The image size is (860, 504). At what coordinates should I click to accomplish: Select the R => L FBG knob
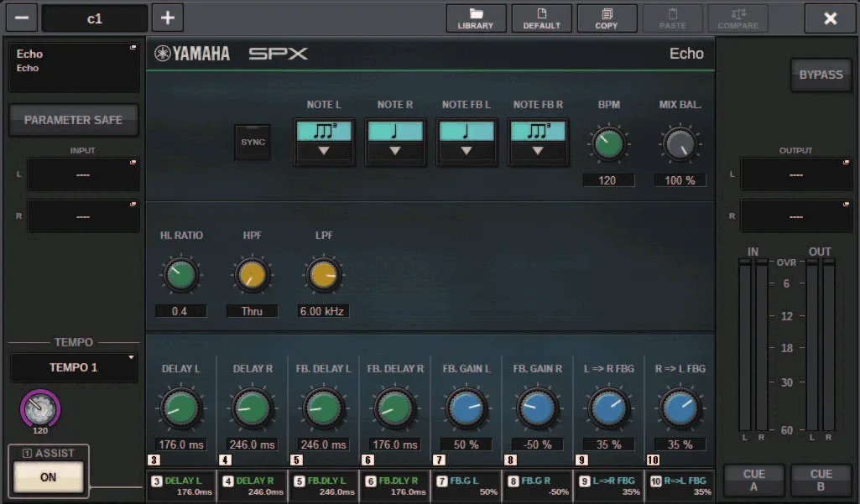click(x=680, y=408)
